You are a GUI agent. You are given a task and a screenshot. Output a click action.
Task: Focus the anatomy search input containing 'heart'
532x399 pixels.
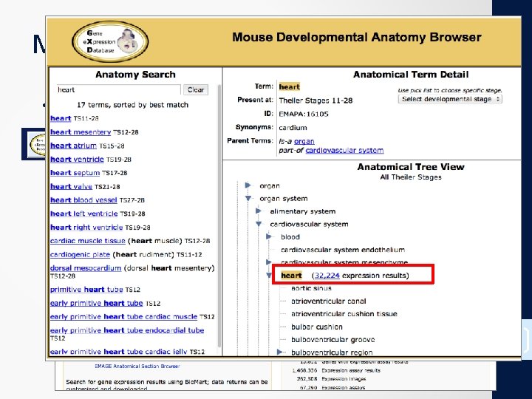(118, 90)
